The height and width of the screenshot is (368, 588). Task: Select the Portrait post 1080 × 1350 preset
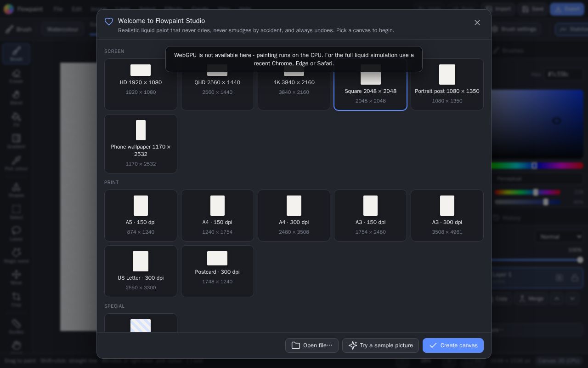pos(447,84)
